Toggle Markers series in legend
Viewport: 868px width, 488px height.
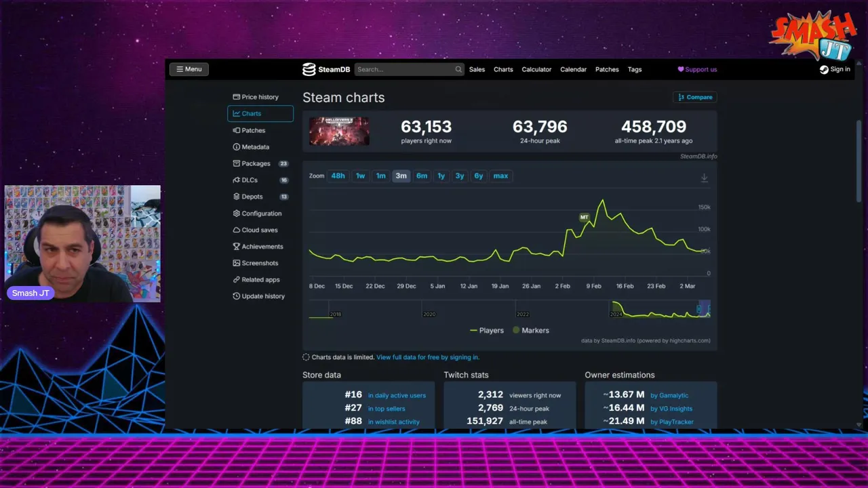click(x=531, y=331)
